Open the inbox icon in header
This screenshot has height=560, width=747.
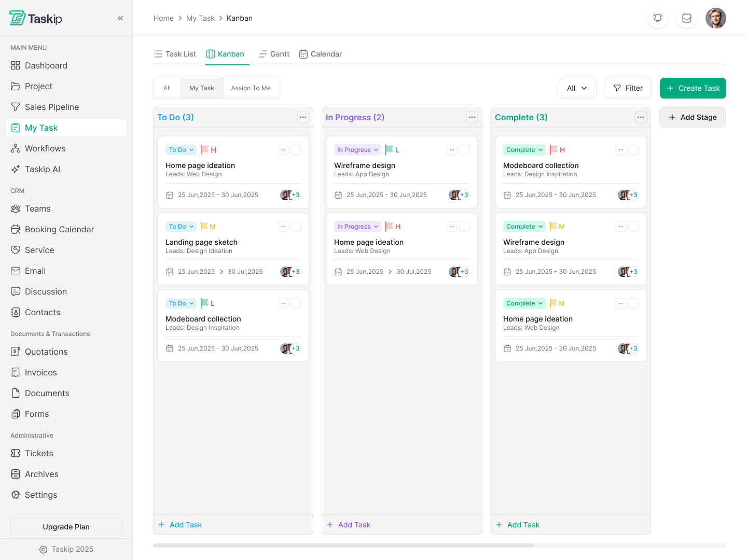tap(687, 18)
